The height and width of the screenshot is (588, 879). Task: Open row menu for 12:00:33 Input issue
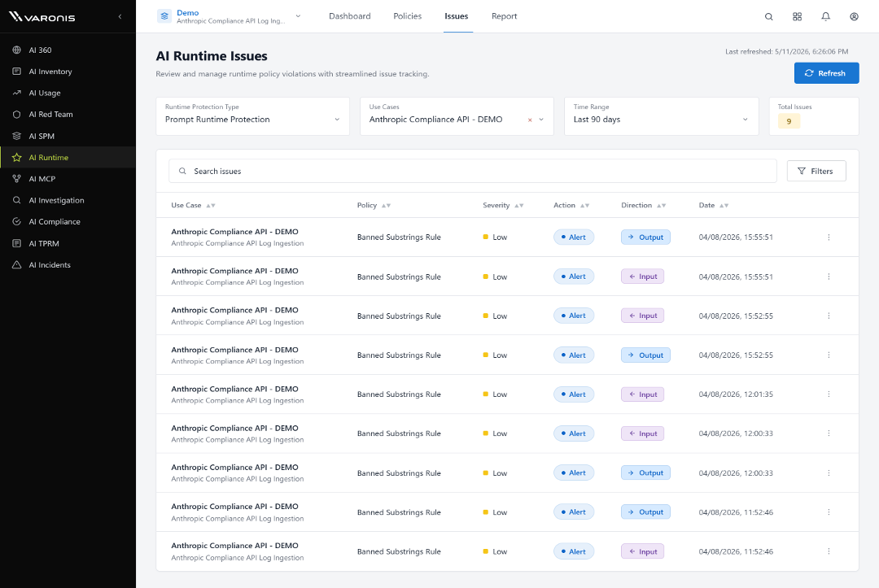click(829, 433)
